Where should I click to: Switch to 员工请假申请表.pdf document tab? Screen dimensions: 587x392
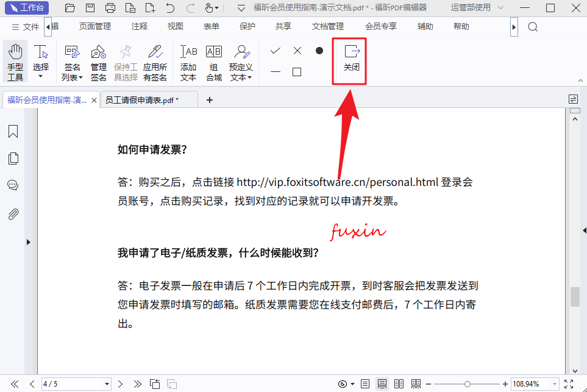(141, 100)
